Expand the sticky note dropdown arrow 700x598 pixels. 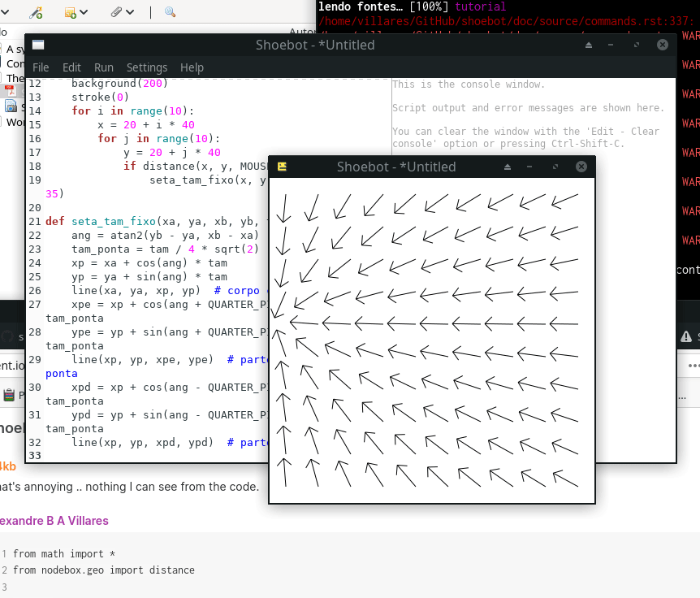(x=85, y=12)
